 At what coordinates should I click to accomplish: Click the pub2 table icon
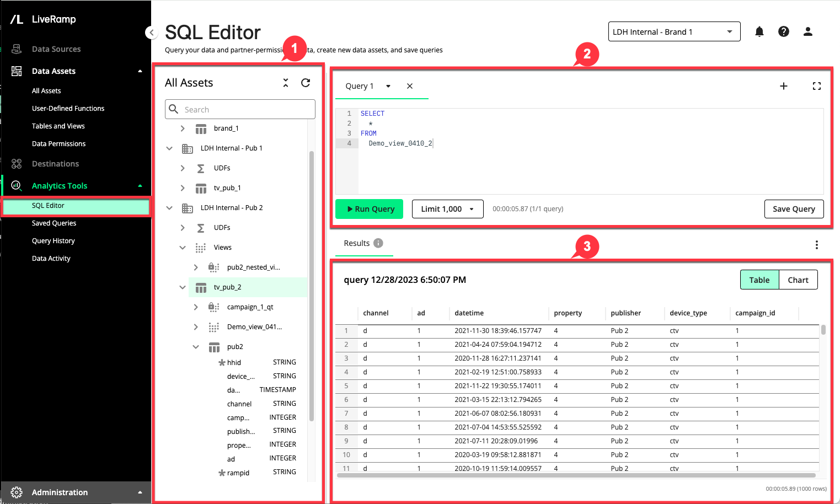[214, 347]
